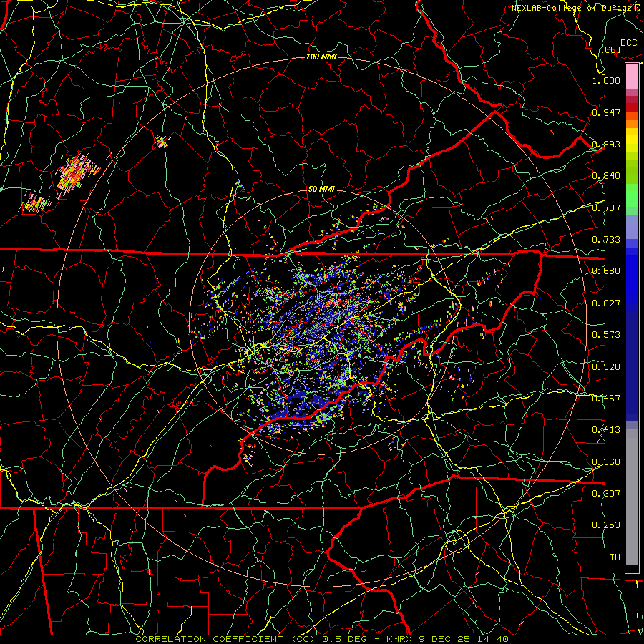644x644 pixels.
Task: Click the 0.787 scale value
Action: (606, 208)
